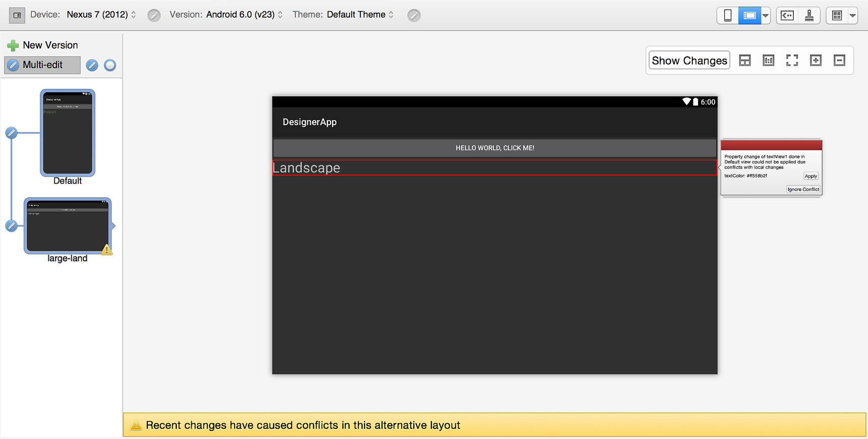Open the Device selector showing Nexus 7 (2012)

point(101,15)
